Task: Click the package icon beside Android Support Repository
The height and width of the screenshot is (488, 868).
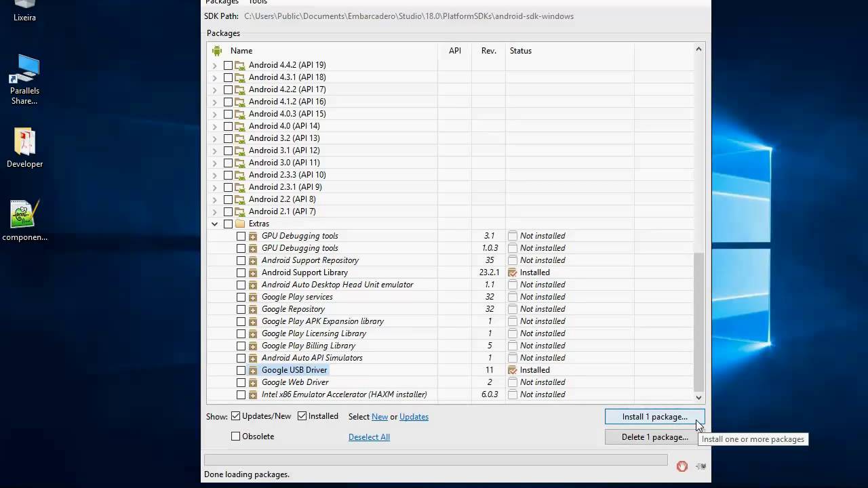Action: tap(253, 260)
